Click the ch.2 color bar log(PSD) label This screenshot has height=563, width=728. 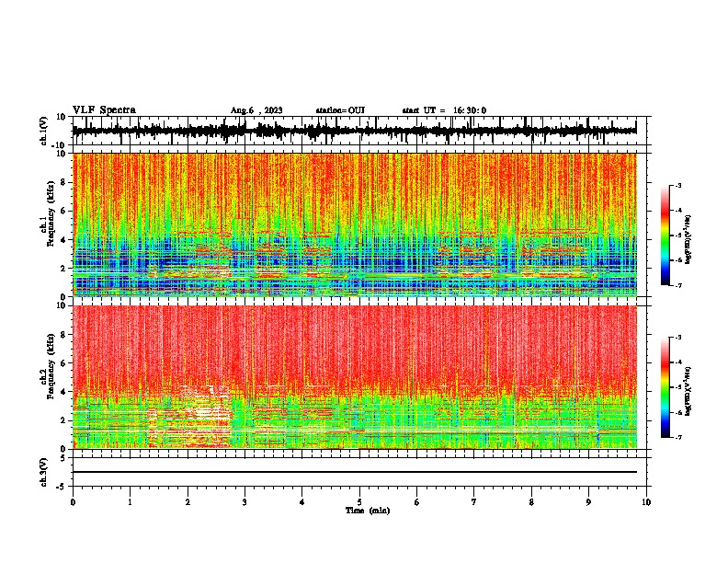(x=688, y=391)
